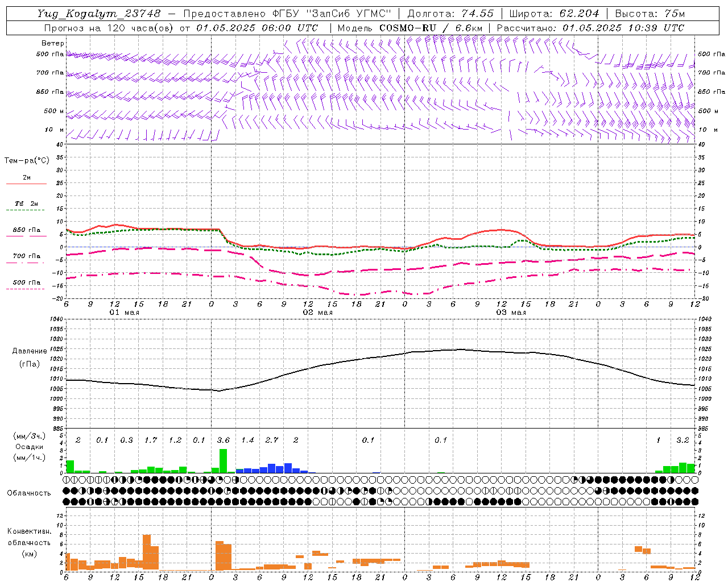The width and height of the screenshot is (728, 582).
Task: Click the (гПа) pressure unit label
Action: pos(30,364)
